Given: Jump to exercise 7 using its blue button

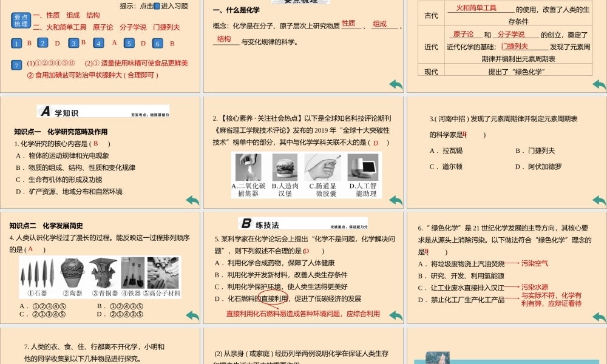Looking at the screenshot, I should [17, 65].
